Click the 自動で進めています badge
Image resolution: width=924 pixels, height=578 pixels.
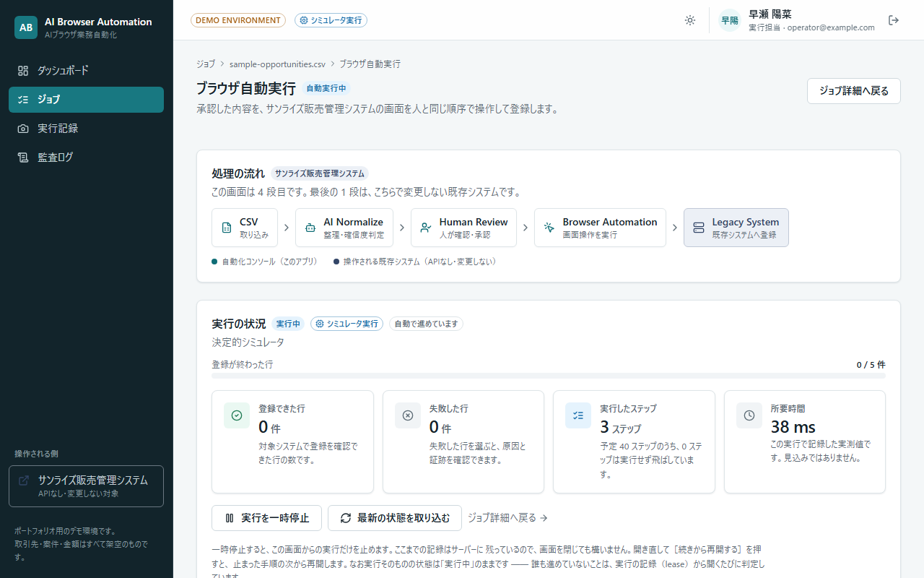[x=426, y=324]
